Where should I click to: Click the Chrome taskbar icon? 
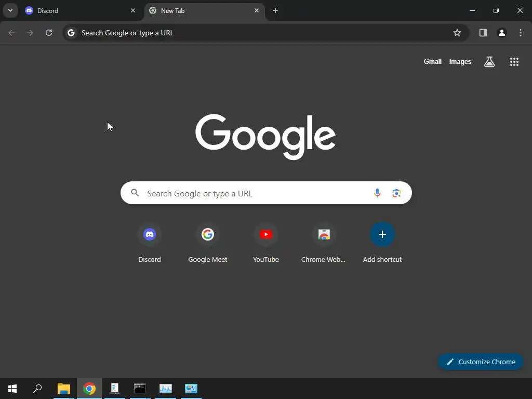tap(89, 389)
